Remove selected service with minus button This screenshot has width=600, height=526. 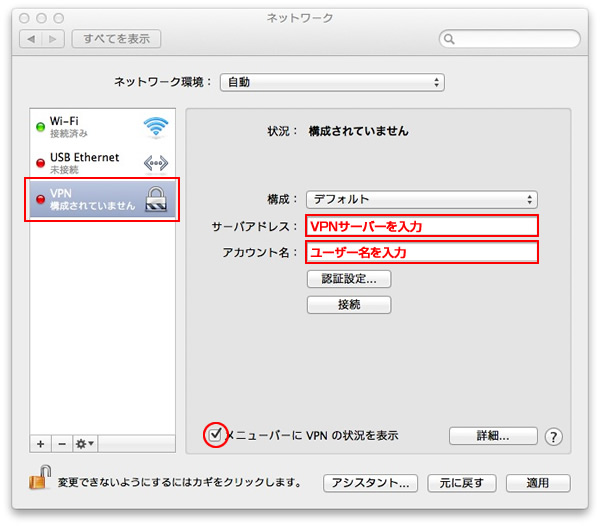tap(60, 442)
